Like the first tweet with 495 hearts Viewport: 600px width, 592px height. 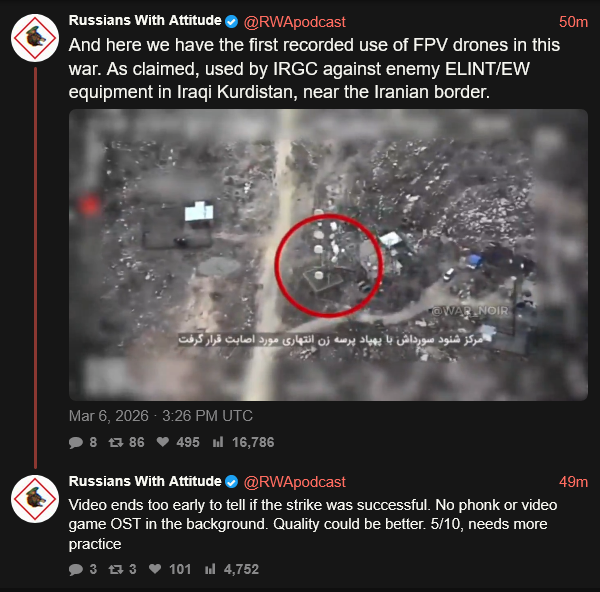pos(163,442)
